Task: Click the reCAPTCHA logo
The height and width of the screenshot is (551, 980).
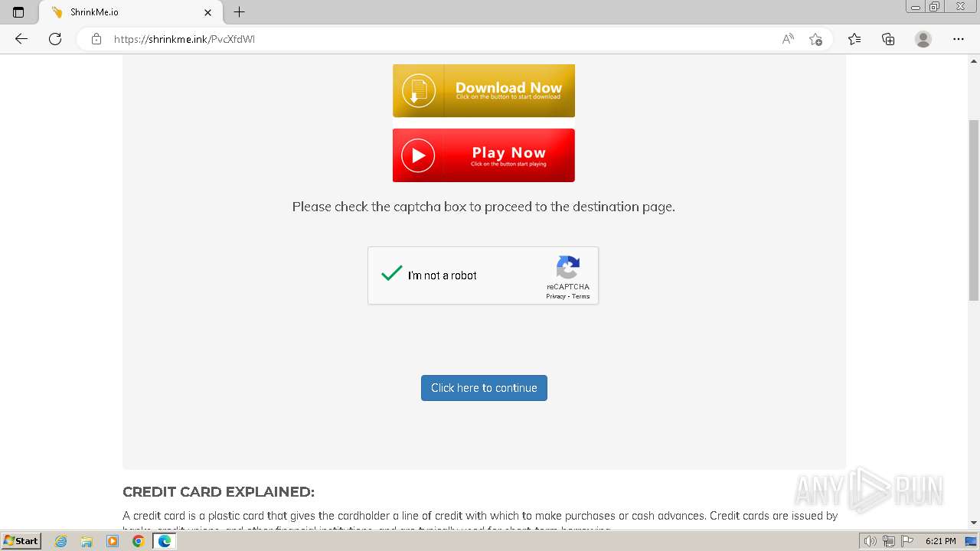Action: pos(567,268)
